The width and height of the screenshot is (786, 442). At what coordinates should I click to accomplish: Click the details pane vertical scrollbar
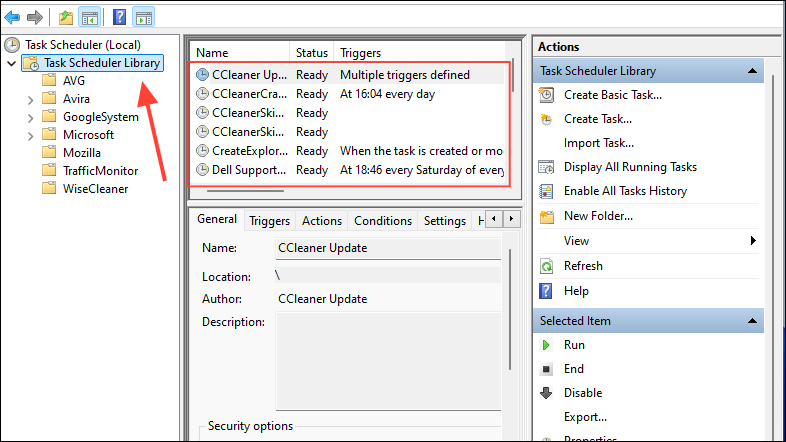(x=510, y=309)
